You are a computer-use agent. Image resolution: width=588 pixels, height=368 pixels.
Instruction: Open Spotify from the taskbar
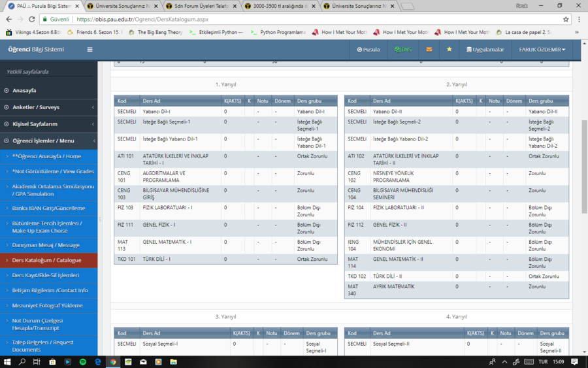click(x=83, y=362)
